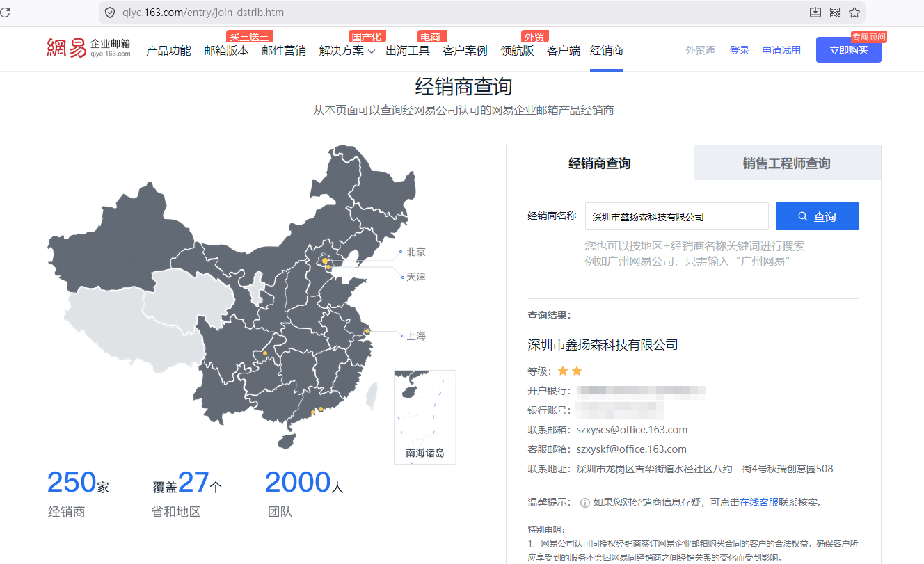Click the 电商 red badge
924x564 pixels.
click(x=431, y=37)
